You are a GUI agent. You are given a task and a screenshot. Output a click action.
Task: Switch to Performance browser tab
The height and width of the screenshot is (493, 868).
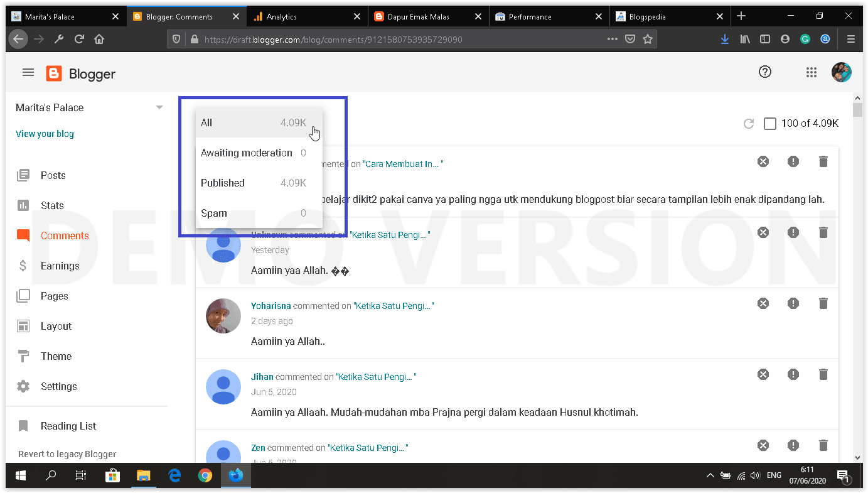(550, 16)
